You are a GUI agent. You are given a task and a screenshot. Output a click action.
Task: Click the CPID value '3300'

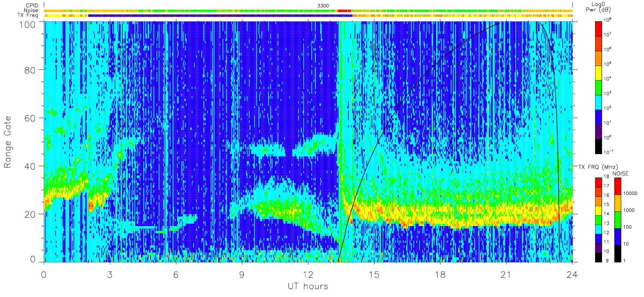323,6
